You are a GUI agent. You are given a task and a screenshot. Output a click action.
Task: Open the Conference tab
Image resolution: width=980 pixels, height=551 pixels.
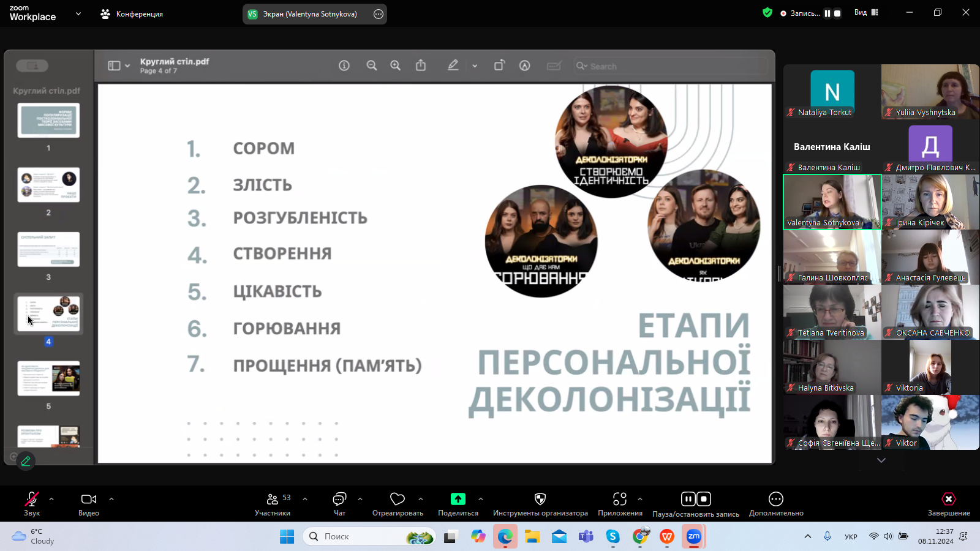pos(132,13)
